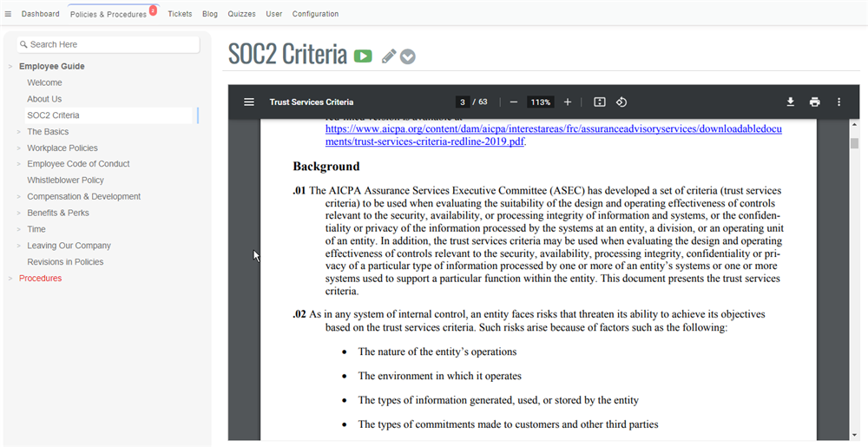Screen dimensions: 868x447
Task: Click the green play icon beside SOC2 Criteria
Action: pos(363,56)
